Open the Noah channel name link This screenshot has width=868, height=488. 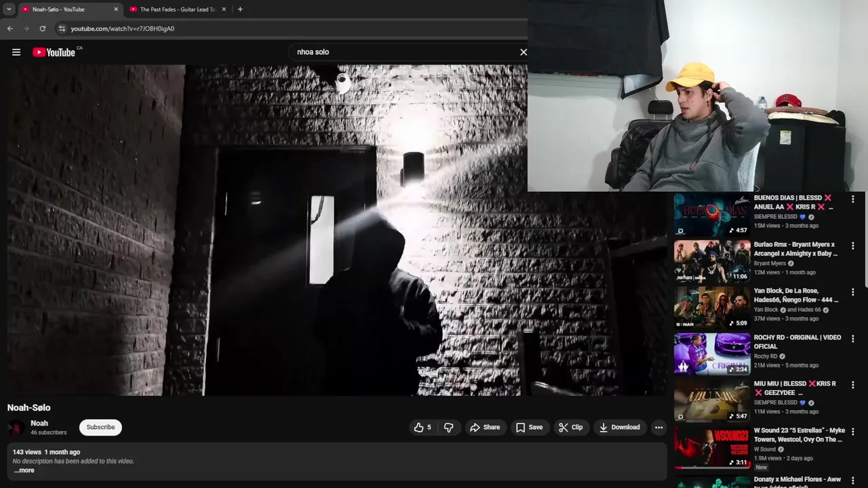point(39,423)
